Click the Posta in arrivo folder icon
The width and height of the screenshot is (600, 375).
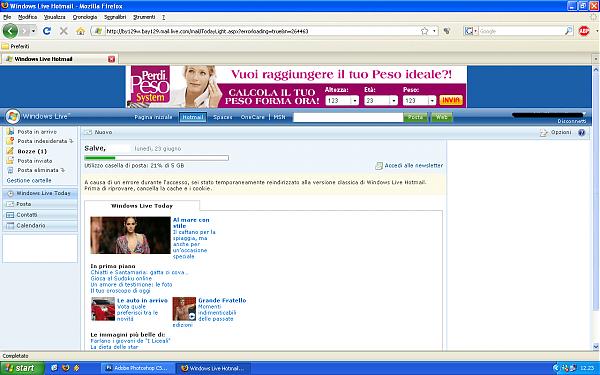coord(10,131)
